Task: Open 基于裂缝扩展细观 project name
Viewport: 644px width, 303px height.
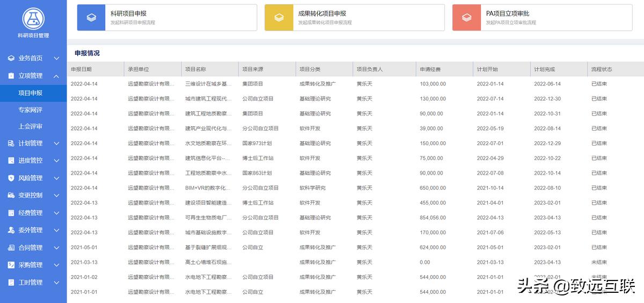Action: 209,248
